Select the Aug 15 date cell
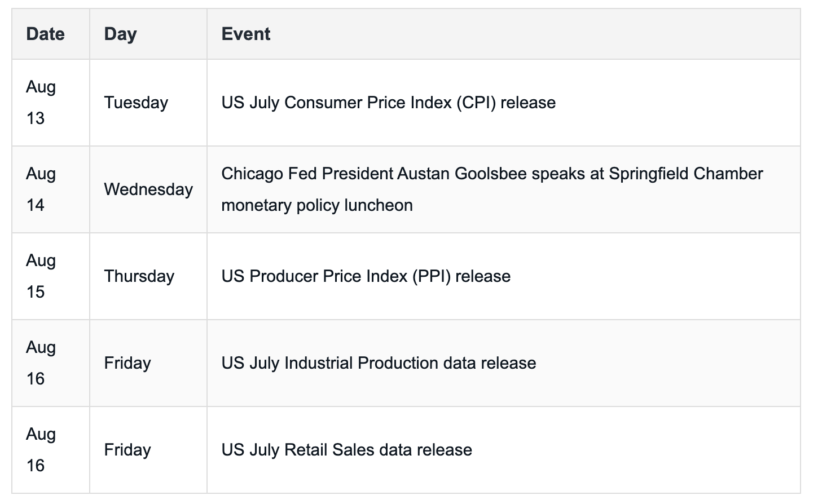Screen dimensions: 818x504 point(51,276)
